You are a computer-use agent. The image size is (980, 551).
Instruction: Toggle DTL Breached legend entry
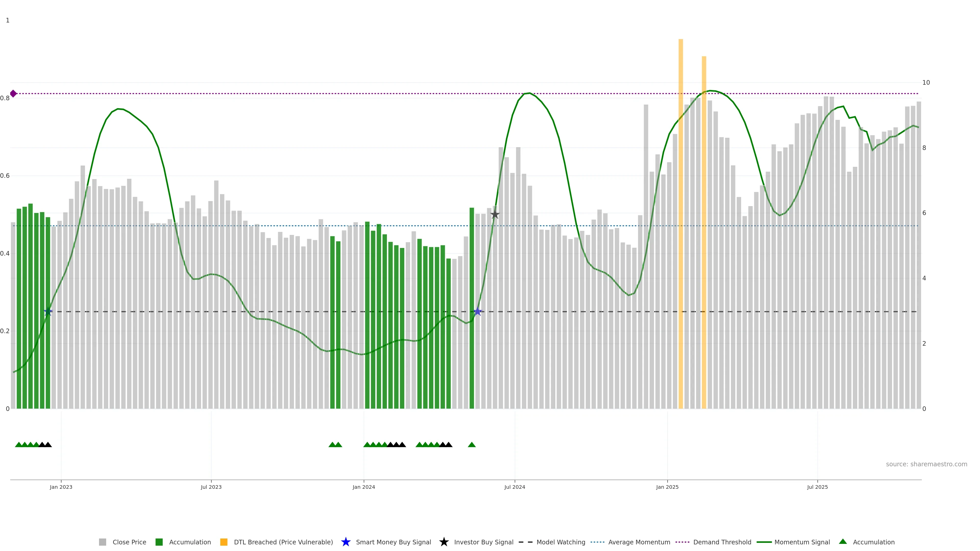click(283, 542)
